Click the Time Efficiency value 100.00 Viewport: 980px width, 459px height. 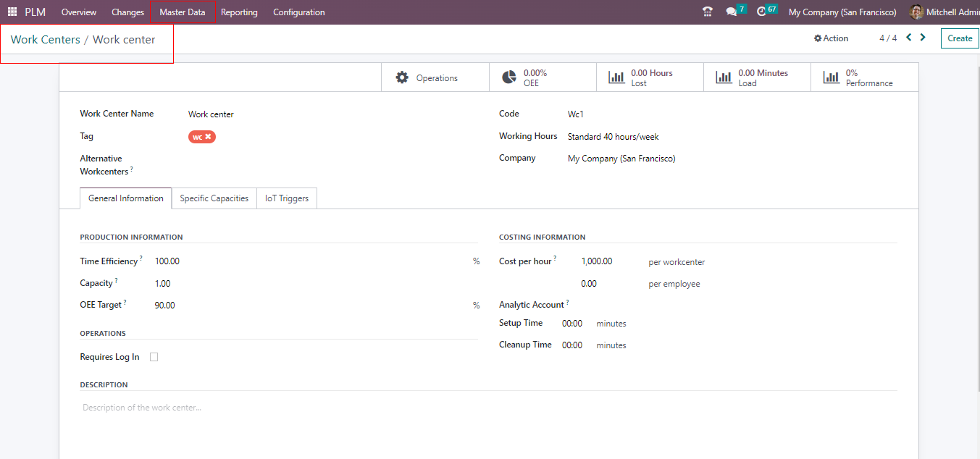point(167,261)
